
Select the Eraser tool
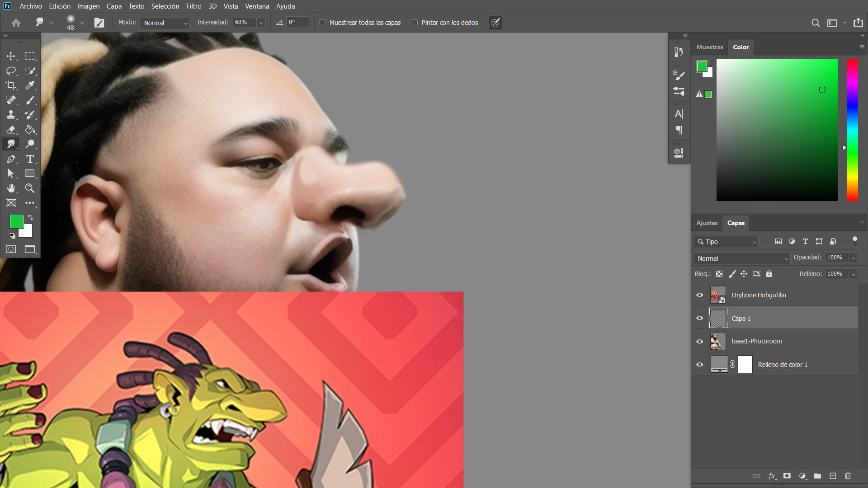(11, 130)
